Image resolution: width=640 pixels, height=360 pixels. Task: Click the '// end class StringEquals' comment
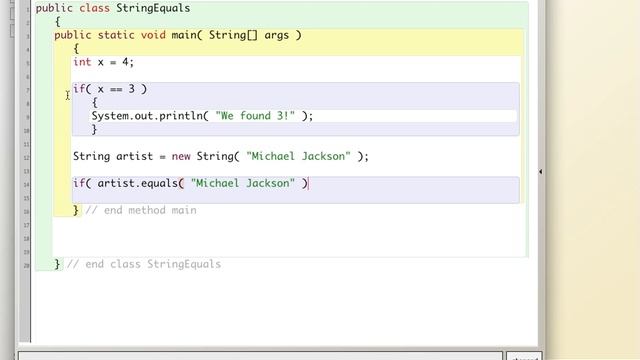(144, 264)
